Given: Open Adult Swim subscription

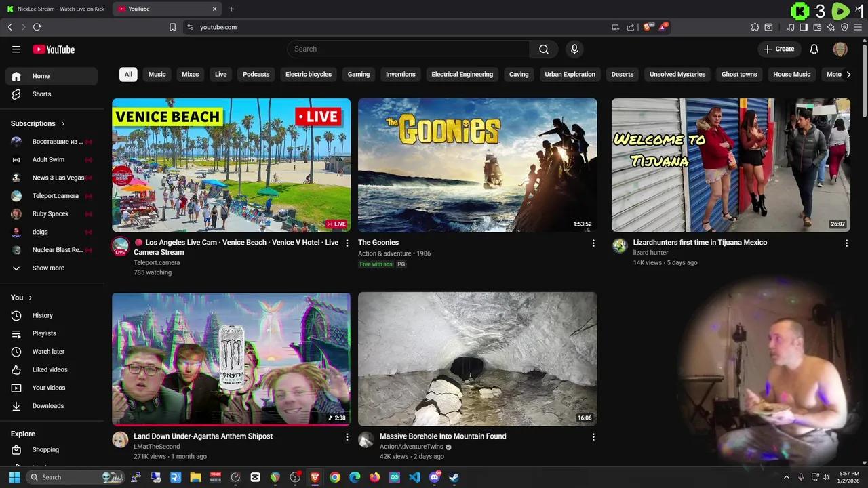Looking at the screenshot, I should pyautogui.click(x=52, y=159).
